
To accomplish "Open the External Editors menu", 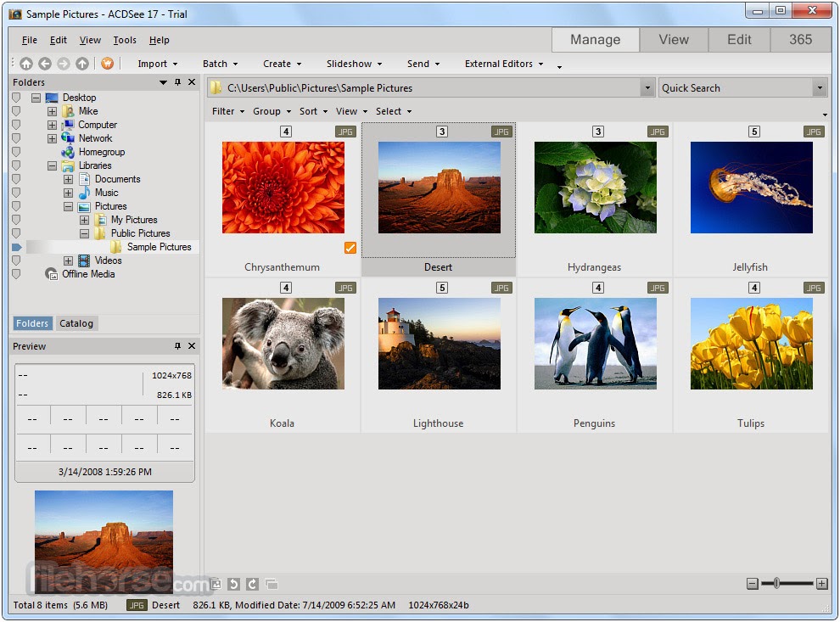I will coord(504,64).
